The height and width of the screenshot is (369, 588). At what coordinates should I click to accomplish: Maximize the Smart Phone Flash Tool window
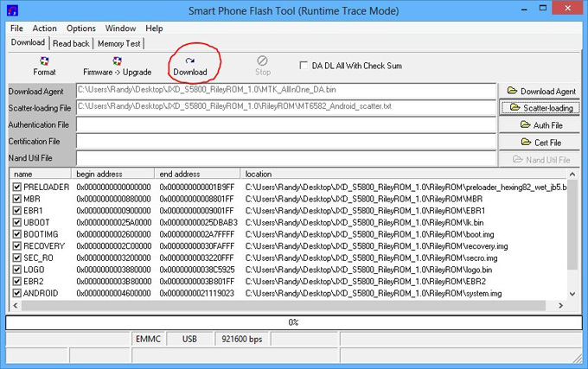point(543,9)
